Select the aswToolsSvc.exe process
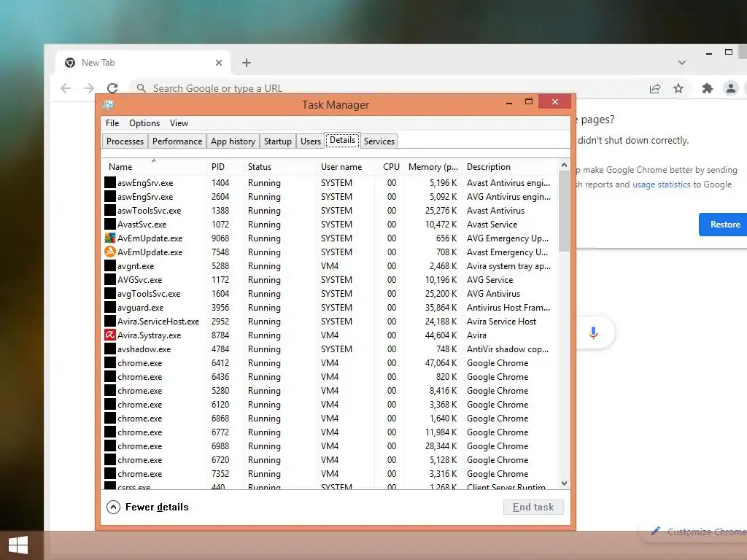747x560 pixels. point(330,211)
